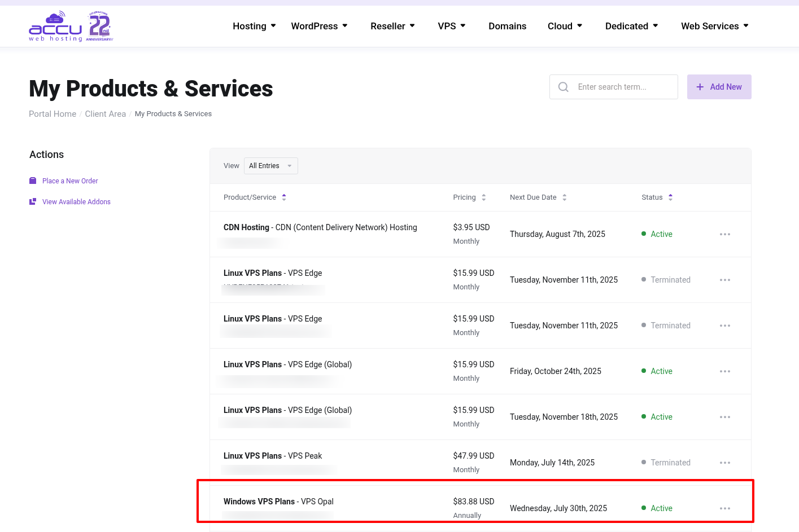Click the $83.88 USD price cell
Screen dimensions: 799x532
click(474, 502)
